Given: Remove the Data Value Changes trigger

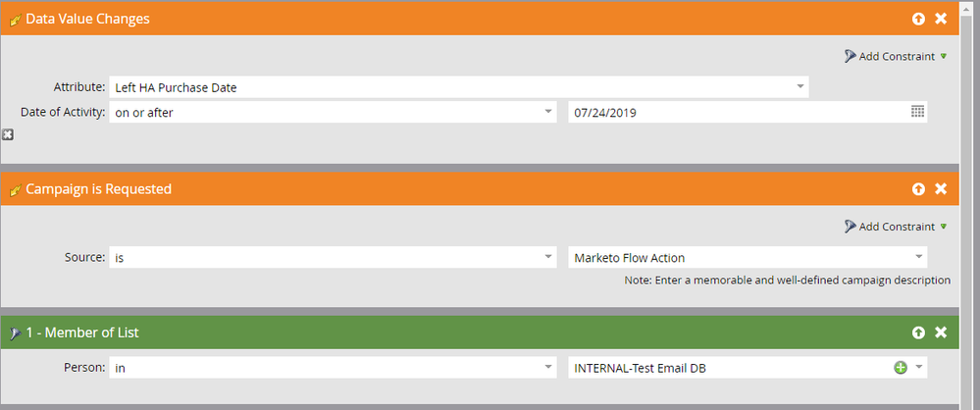Looking at the screenshot, I should click(x=941, y=19).
